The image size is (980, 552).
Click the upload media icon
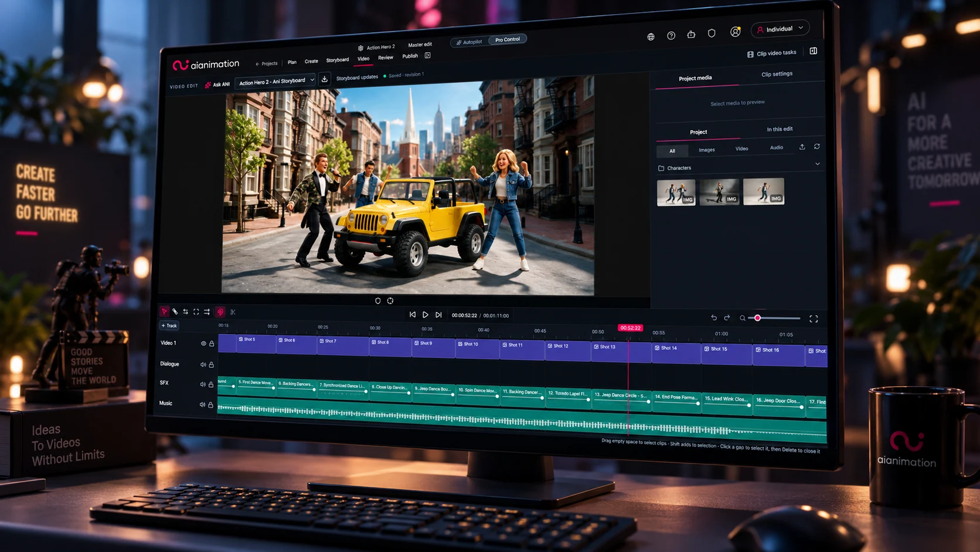pos(802,147)
